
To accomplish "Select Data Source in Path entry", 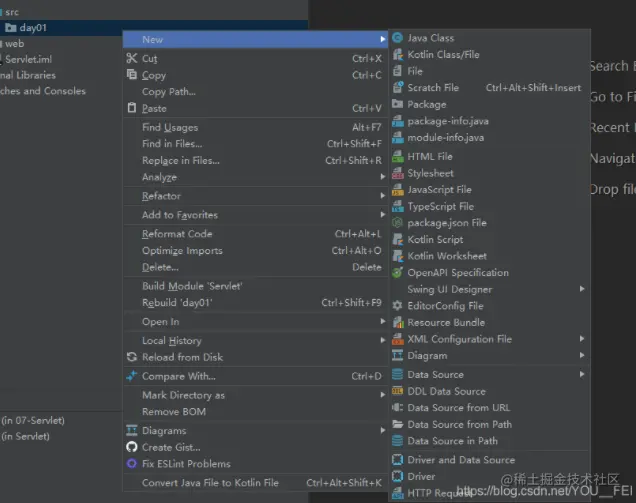I will (490, 441).
